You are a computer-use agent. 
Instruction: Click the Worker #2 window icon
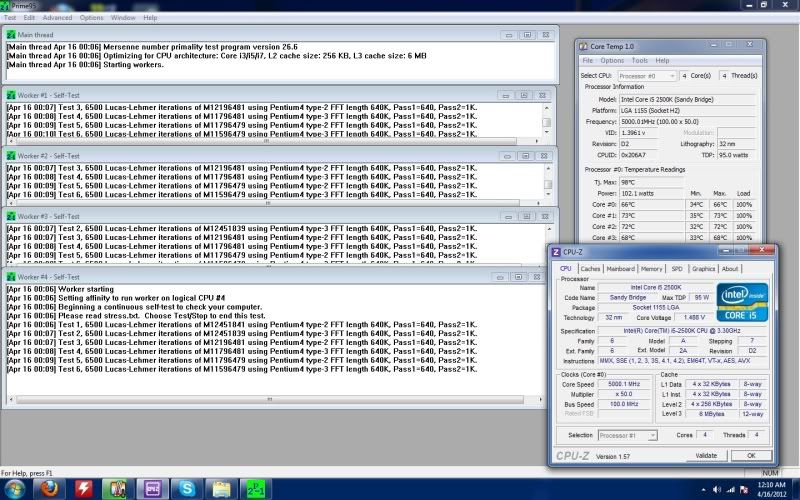click(11, 156)
